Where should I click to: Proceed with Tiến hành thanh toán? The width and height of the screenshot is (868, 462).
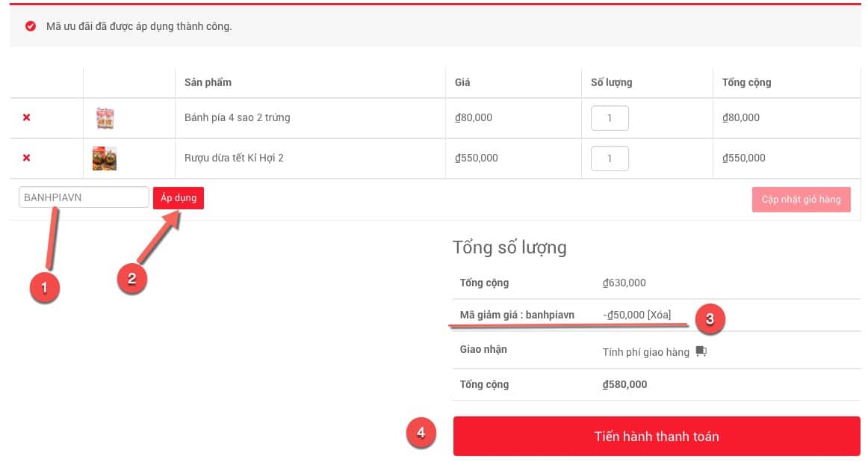point(657,436)
